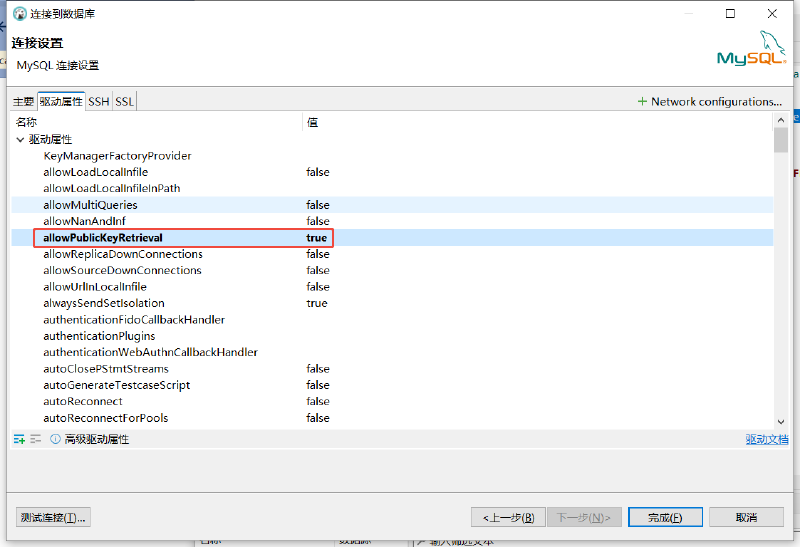The width and height of the screenshot is (800, 547).
Task: Maximize the connection dialog window
Action: pos(730,14)
